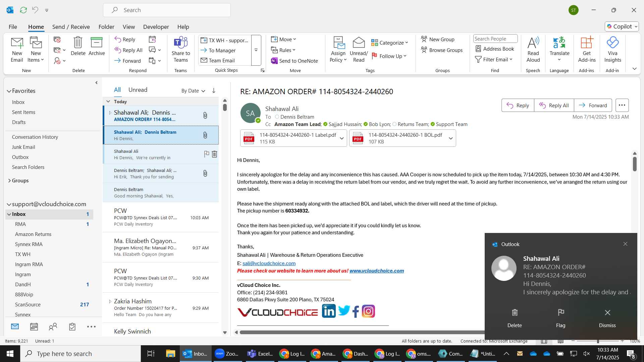
Task: Click the Translate icon
Action: 559,50
